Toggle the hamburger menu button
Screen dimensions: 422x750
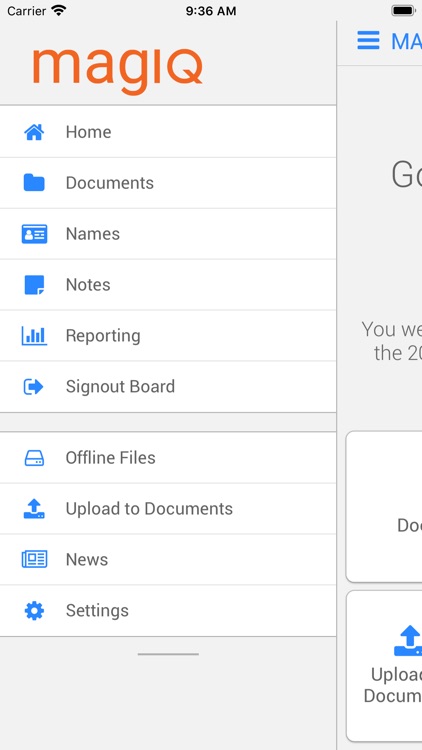point(368,41)
